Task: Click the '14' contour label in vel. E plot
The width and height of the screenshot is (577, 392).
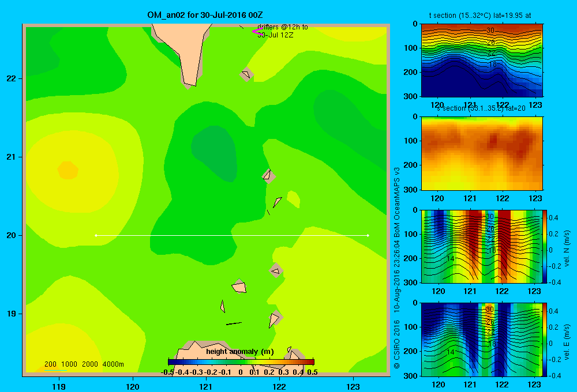Action: click(451, 352)
